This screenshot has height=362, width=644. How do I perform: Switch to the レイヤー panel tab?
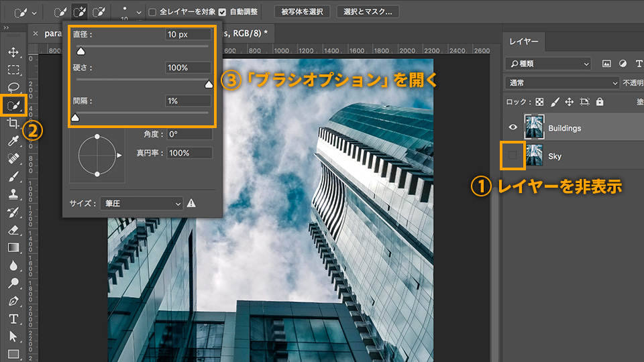[x=524, y=42]
